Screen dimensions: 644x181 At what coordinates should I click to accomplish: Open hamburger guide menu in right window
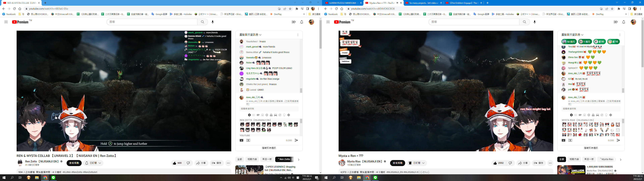pyautogui.click(x=328, y=22)
